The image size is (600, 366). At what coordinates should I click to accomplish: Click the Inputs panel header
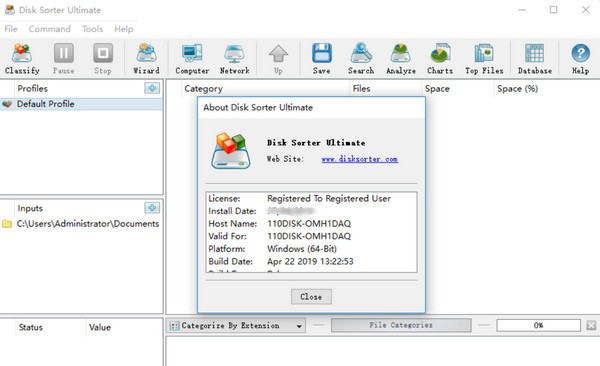pos(30,208)
